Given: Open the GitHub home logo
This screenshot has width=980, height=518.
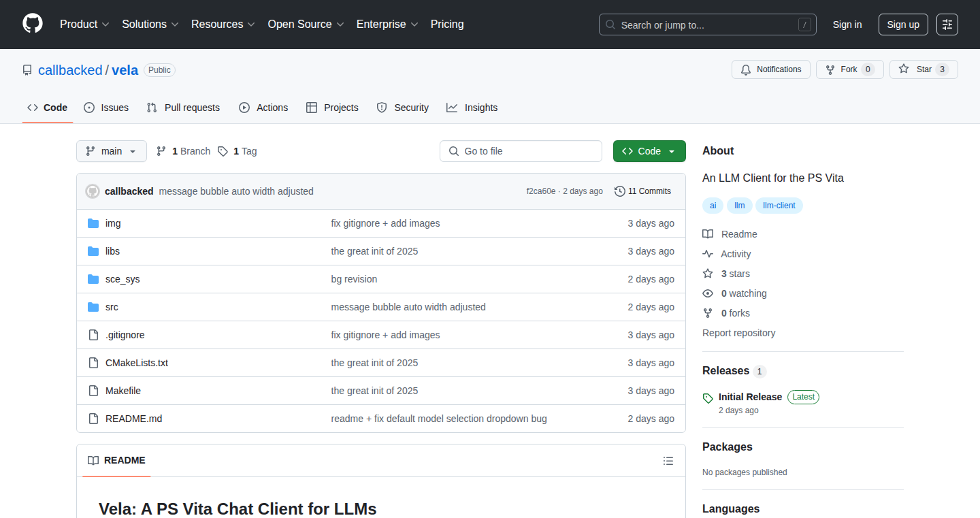Looking at the screenshot, I should [x=33, y=24].
